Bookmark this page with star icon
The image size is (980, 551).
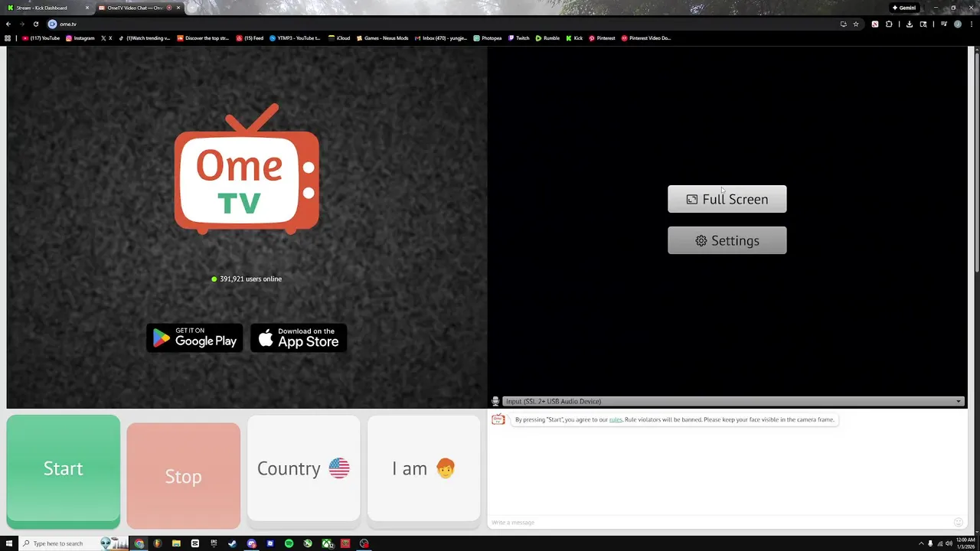click(x=856, y=24)
